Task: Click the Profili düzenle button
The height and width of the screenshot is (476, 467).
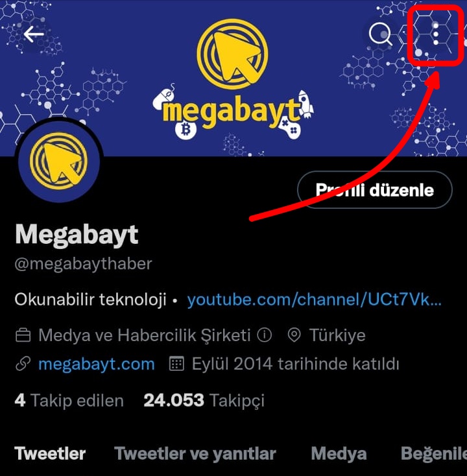Action: click(375, 190)
